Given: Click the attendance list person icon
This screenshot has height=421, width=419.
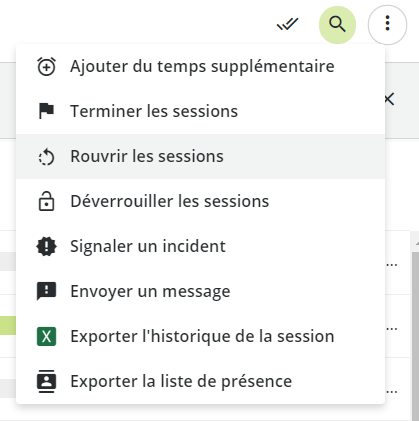Looking at the screenshot, I should (46, 381).
